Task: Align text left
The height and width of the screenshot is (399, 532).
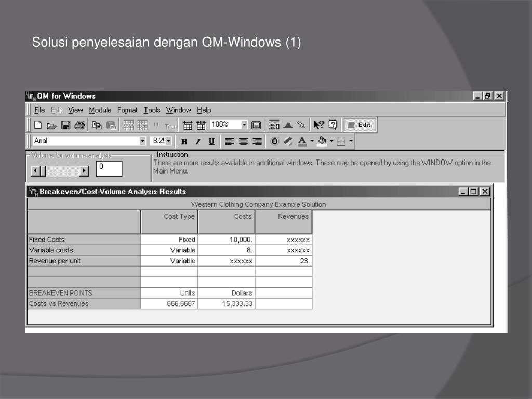Action: click(x=229, y=141)
